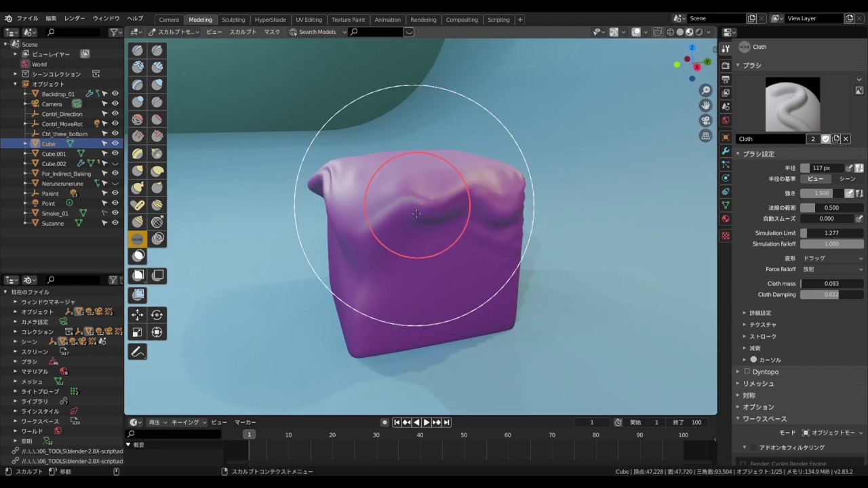Set radius unit to シーン
The width and height of the screenshot is (868, 488).
click(848, 179)
